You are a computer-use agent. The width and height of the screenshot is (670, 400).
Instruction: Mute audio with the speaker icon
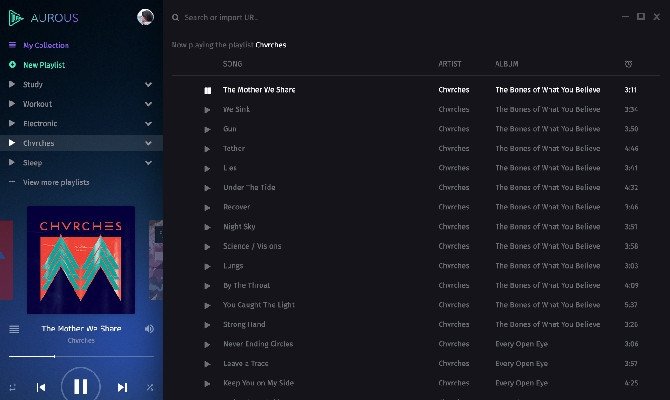[149, 329]
